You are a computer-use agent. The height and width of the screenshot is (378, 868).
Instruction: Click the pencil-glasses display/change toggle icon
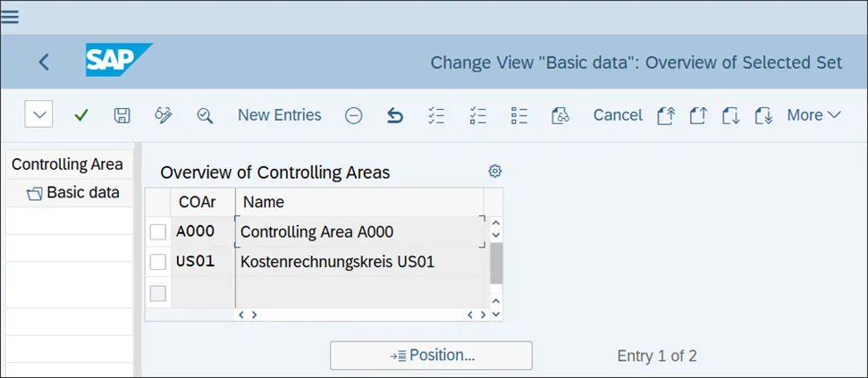point(163,115)
